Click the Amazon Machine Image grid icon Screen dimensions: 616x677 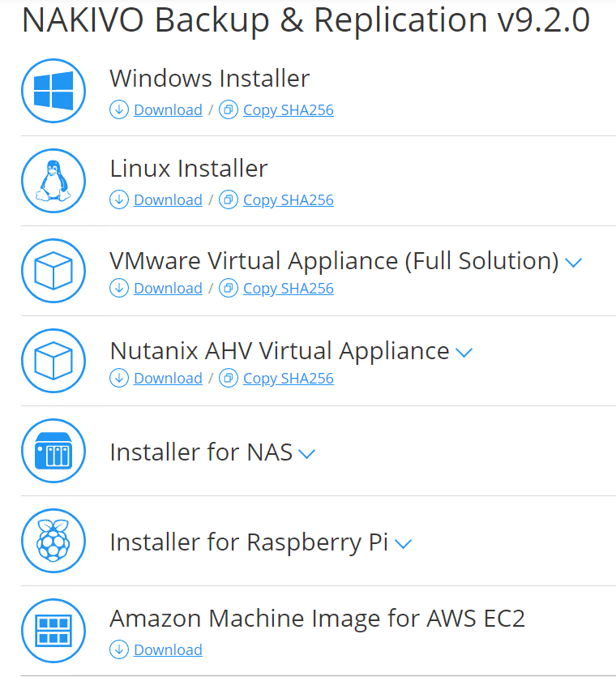coord(53,631)
